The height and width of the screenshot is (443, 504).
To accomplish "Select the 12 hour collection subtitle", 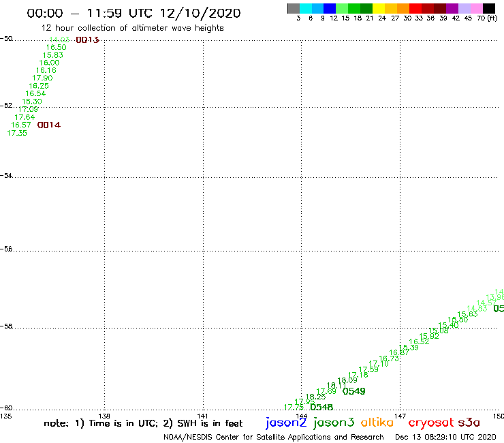I will pyautogui.click(x=132, y=28).
